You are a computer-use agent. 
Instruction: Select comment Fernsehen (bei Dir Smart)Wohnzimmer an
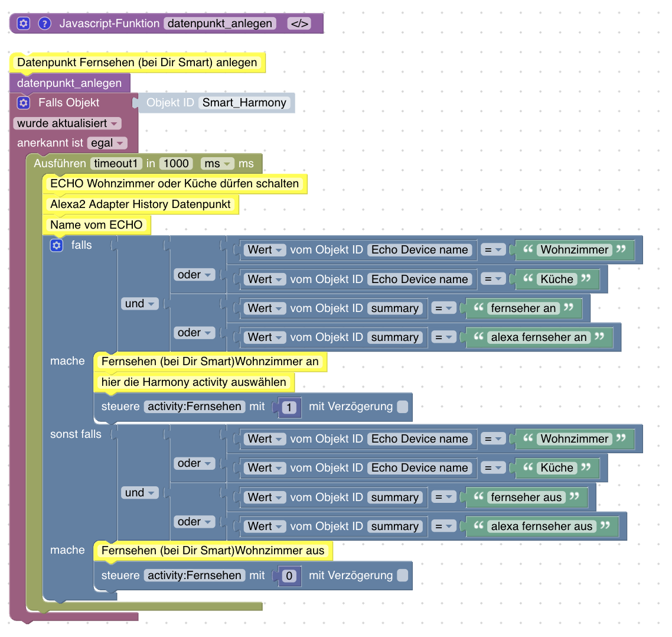point(210,362)
